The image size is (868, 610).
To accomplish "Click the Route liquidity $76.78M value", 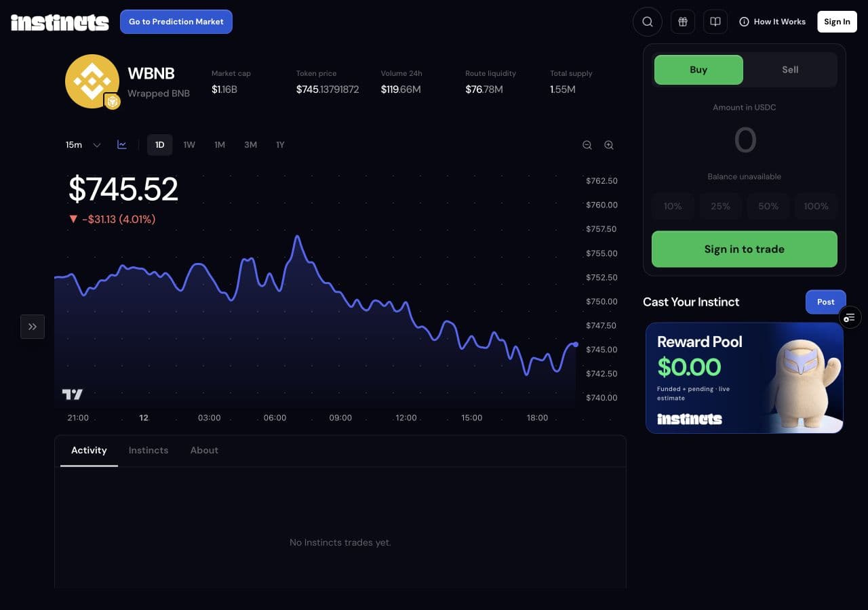I will pos(484,89).
